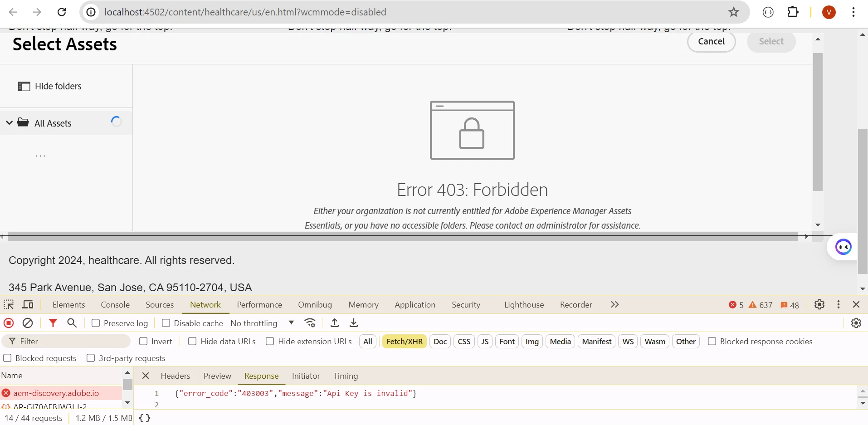The image size is (868, 425).
Task: Click the browser back arrow
Action: (13, 12)
